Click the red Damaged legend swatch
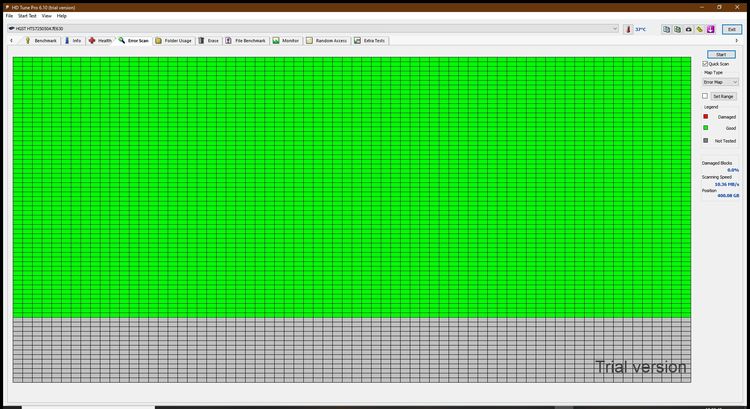Image resolution: width=750 pixels, height=409 pixels. (706, 117)
